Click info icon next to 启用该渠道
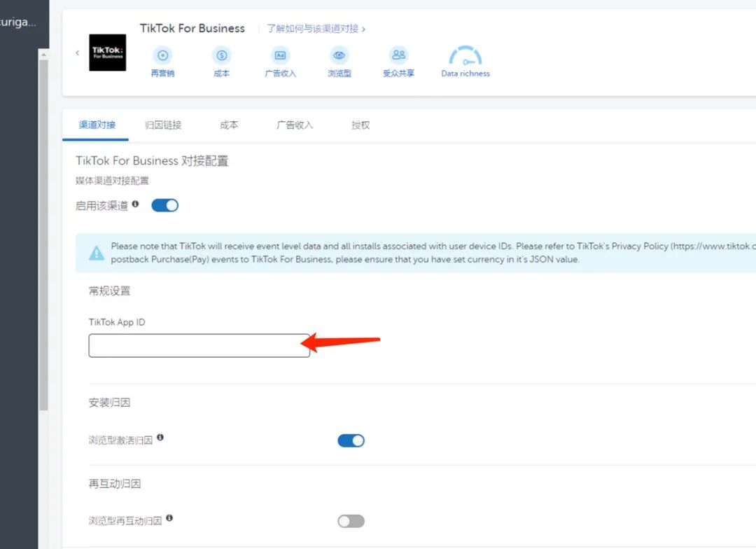 pyautogui.click(x=136, y=204)
